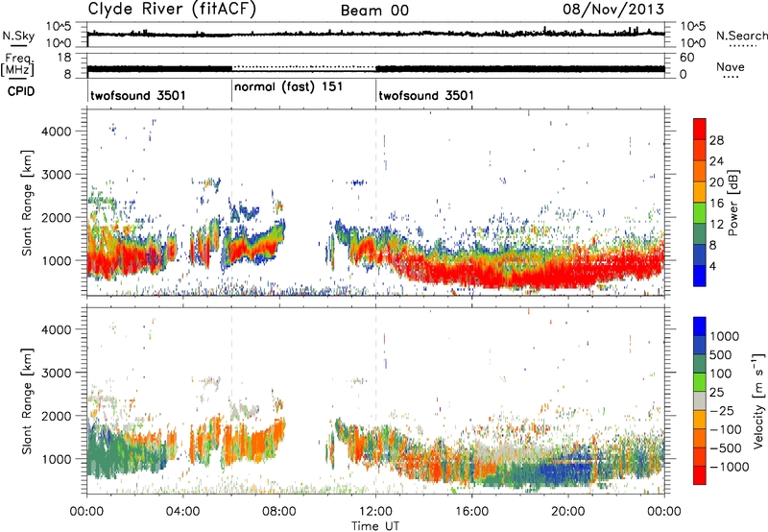Click the "12" value on Power color bar
Viewport: 768px width, 532px height.
pyautogui.click(x=716, y=225)
